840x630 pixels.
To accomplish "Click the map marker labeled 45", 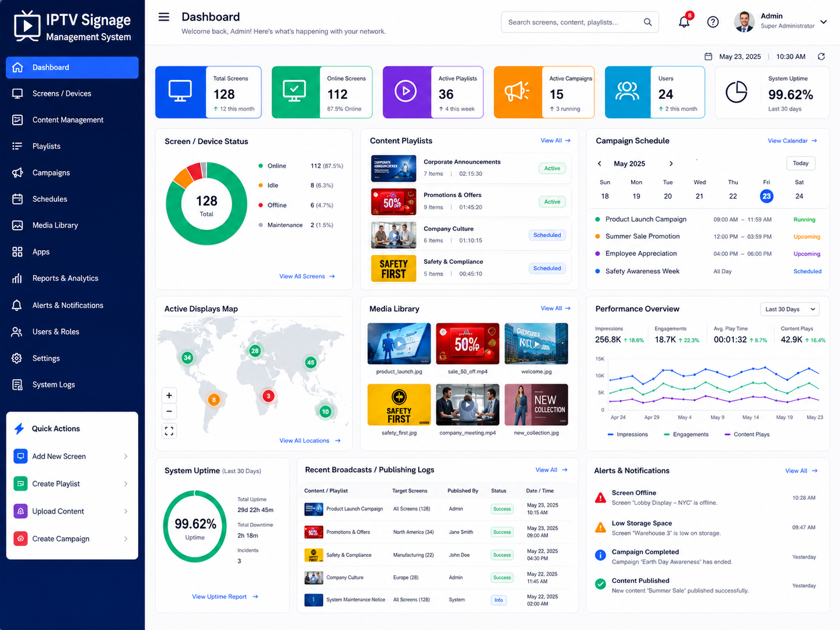I will coord(311,363).
